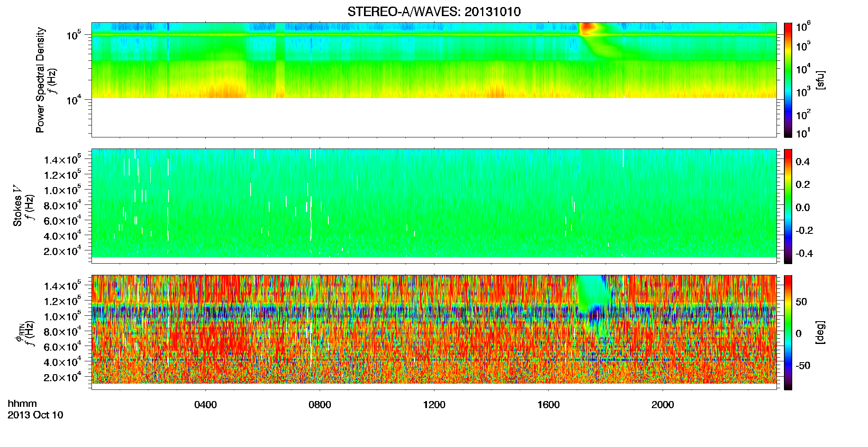868x447 pixels.
Task: Click the power spectral density color bar
Action: pyautogui.click(x=788, y=80)
